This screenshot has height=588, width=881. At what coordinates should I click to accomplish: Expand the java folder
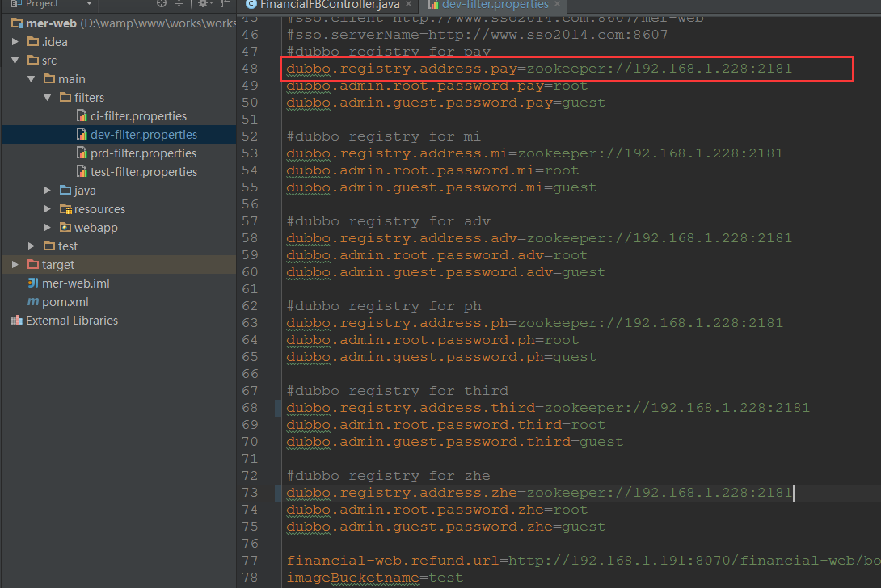pyautogui.click(x=48, y=191)
